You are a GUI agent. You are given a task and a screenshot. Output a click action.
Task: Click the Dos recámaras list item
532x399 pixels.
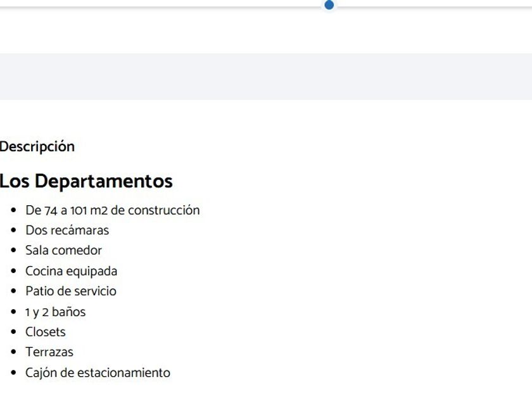pyautogui.click(x=67, y=231)
